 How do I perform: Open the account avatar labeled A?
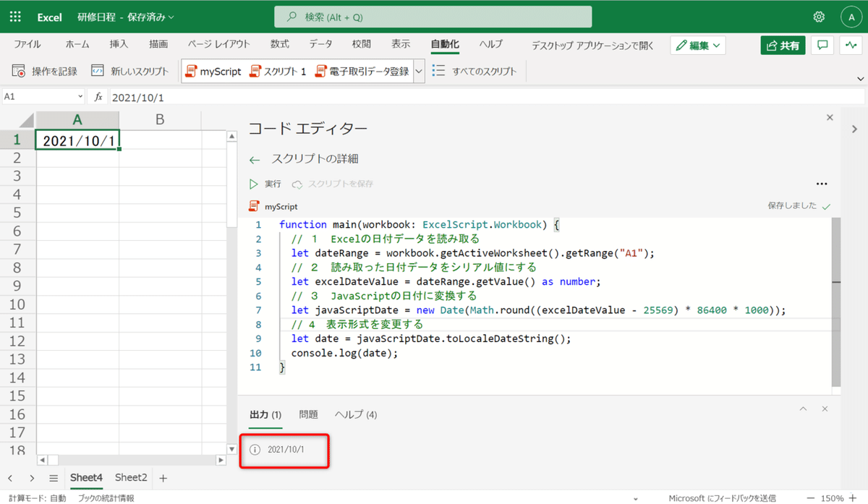coord(850,17)
